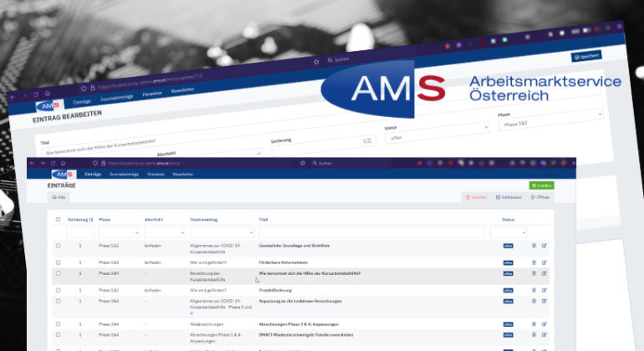Tick the select-all checkbox in table header
The image size is (644, 351).
[58, 219]
